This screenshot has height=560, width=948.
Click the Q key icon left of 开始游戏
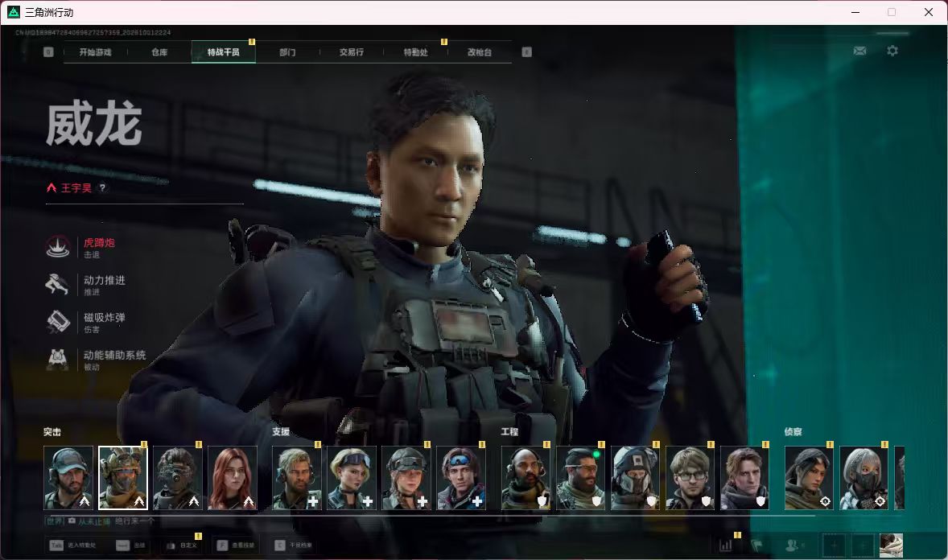48,52
